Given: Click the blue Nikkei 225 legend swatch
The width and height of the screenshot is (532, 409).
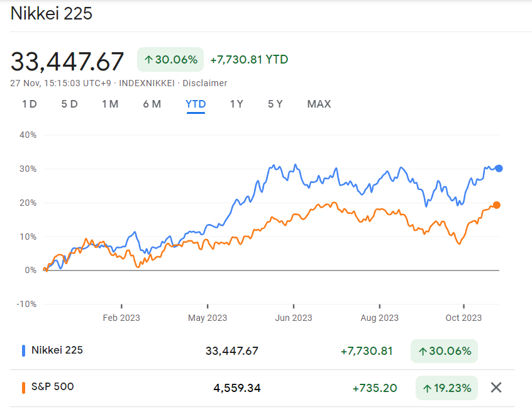Looking at the screenshot, I should 24,350.
